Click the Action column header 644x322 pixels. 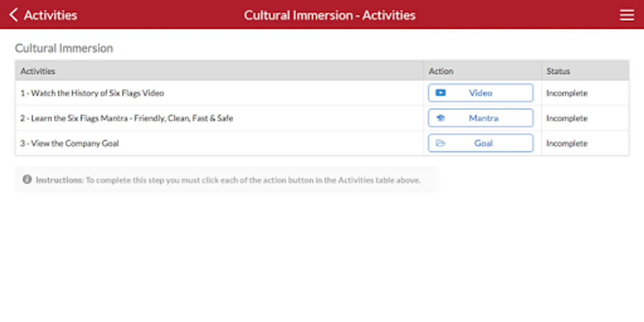[441, 71]
